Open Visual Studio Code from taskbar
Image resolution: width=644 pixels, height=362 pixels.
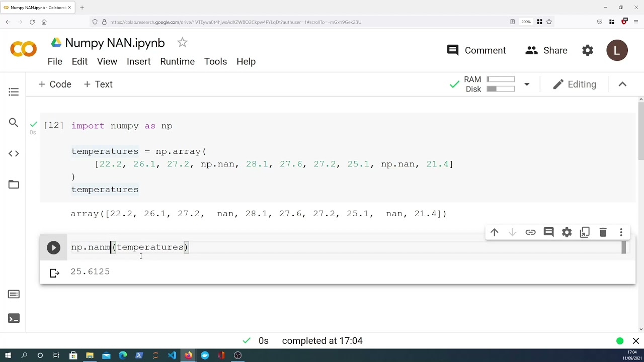[172, 355]
